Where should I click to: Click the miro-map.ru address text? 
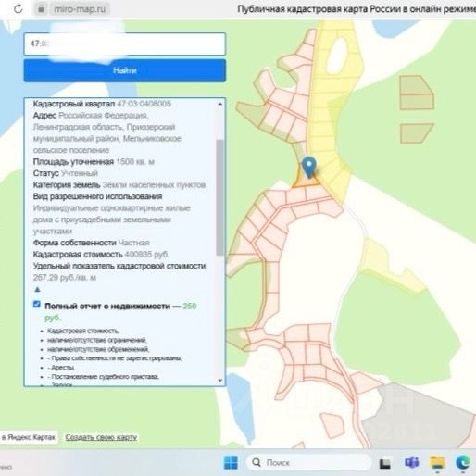(x=80, y=9)
